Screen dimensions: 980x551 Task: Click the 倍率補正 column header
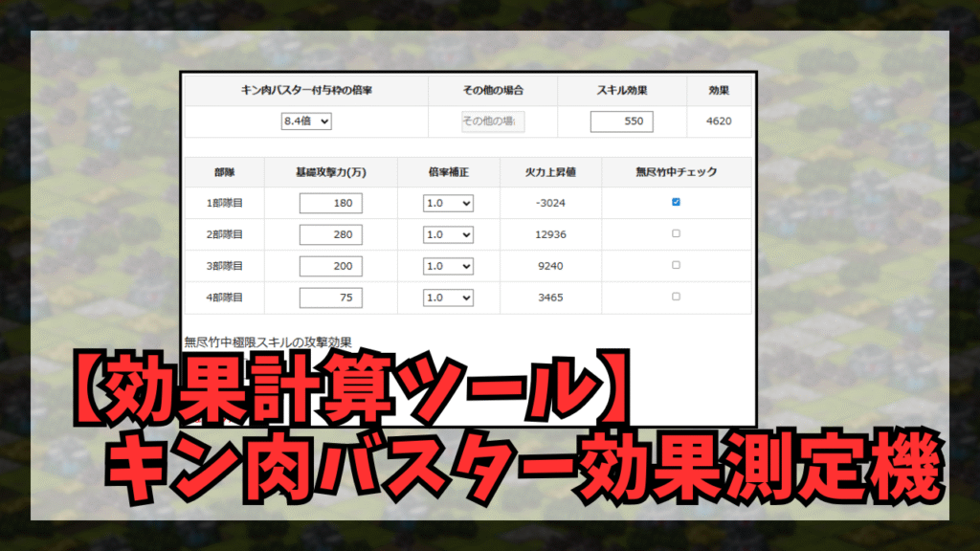[x=448, y=172]
